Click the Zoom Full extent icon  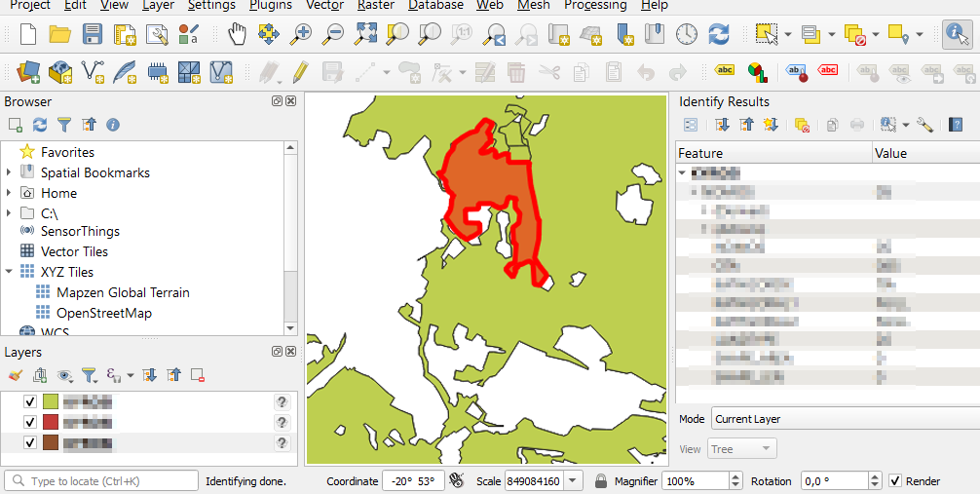365,35
